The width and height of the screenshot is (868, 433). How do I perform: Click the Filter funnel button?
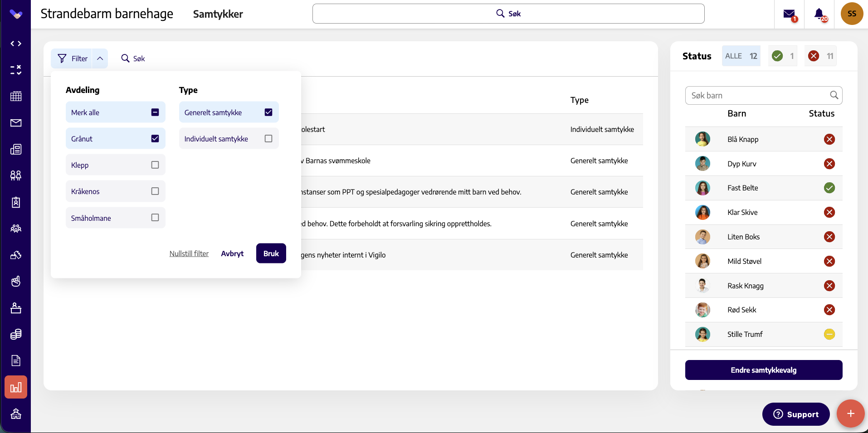(x=72, y=58)
